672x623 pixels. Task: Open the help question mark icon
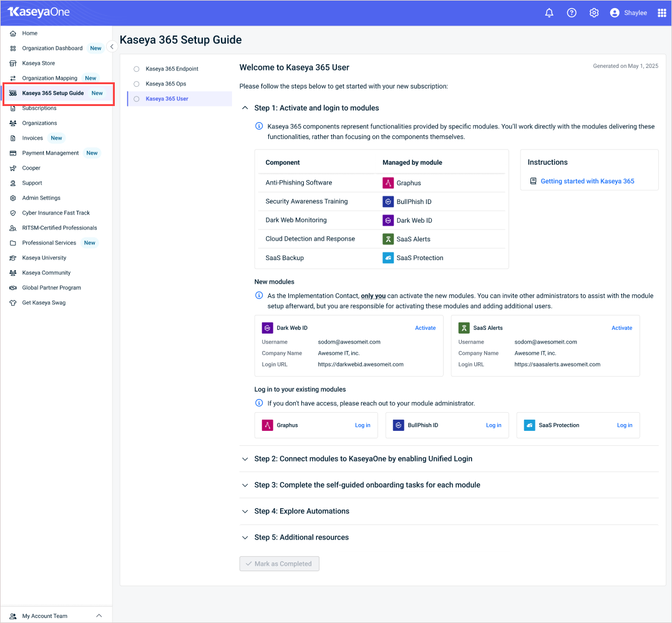click(572, 13)
